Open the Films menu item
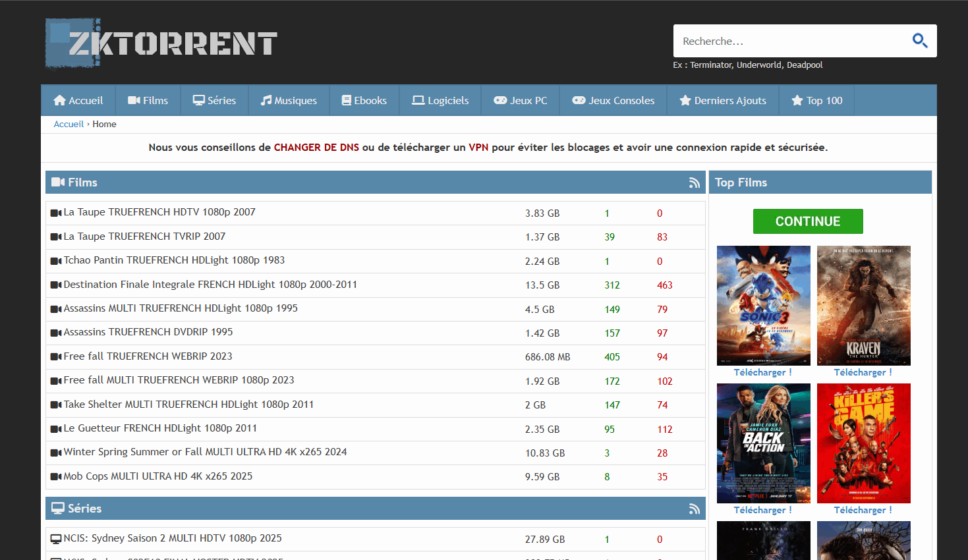Screen dimensions: 968x560 [148, 100]
